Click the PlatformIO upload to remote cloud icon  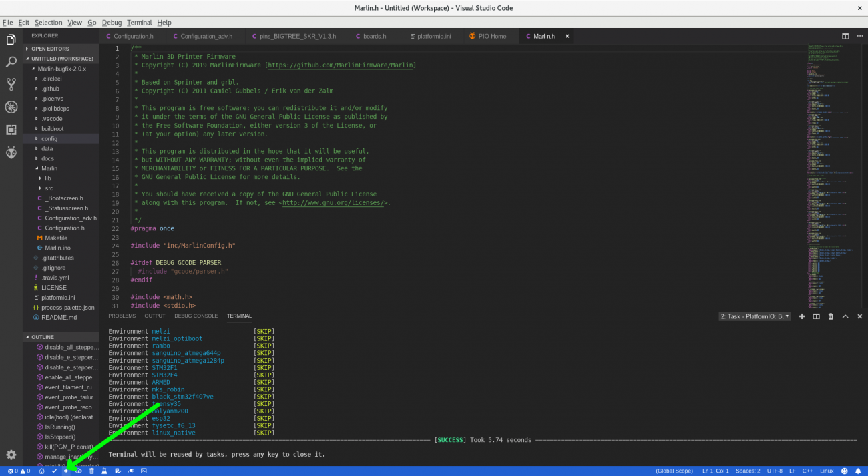tap(79, 471)
